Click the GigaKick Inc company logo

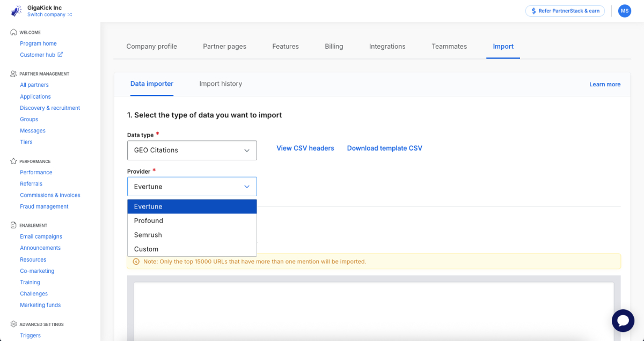pos(16,11)
